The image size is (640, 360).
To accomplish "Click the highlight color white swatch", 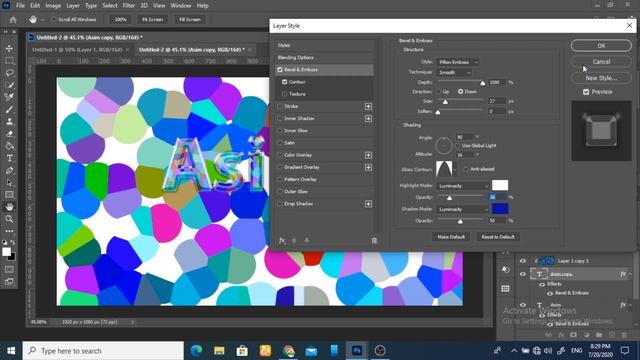I will coord(500,185).
